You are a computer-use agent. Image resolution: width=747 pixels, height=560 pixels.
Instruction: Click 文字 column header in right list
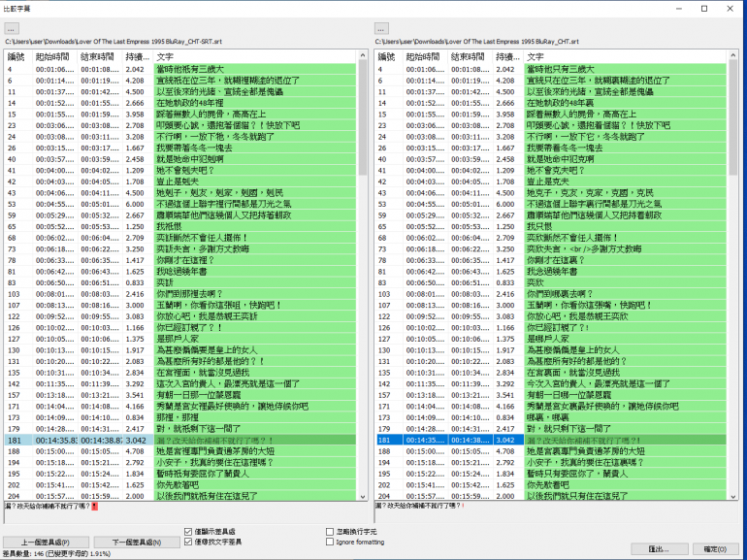tap(625, 56)
